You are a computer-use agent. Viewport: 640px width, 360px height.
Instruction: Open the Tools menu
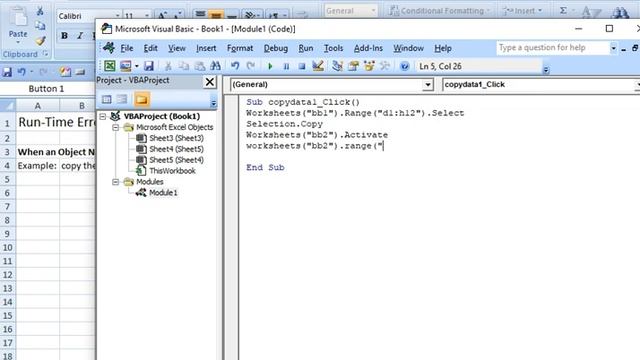333,48
